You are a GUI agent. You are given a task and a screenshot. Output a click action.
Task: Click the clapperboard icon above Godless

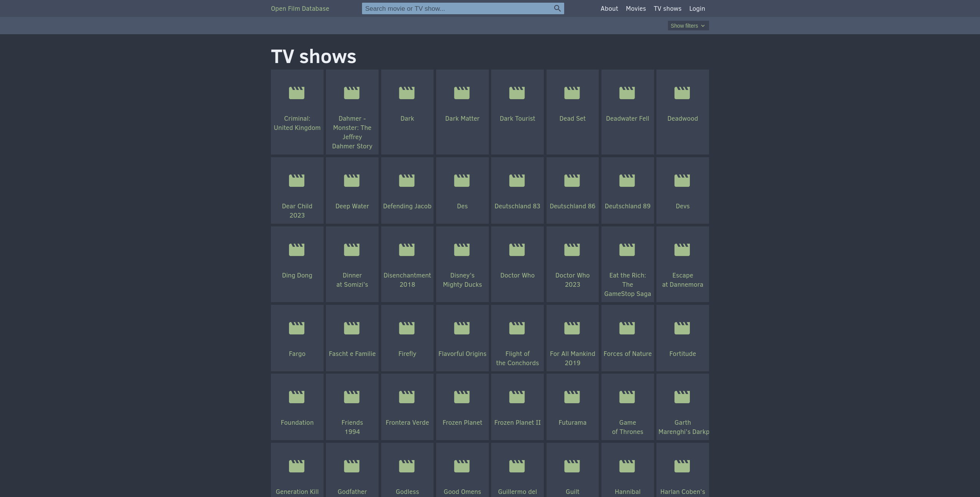(407, 466)
